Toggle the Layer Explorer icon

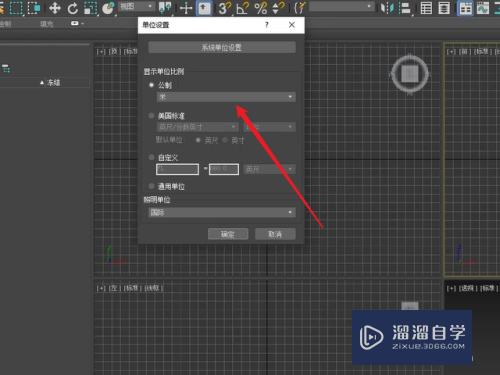(444, 8)
